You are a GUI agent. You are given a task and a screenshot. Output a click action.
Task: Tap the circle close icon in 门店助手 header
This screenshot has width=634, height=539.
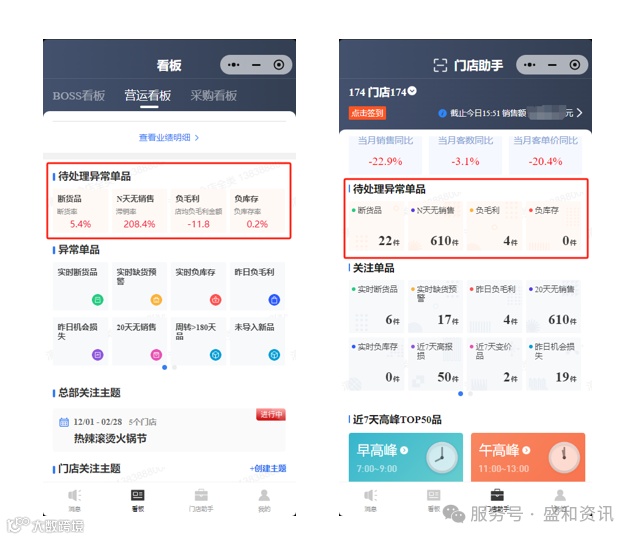(575, 65)
